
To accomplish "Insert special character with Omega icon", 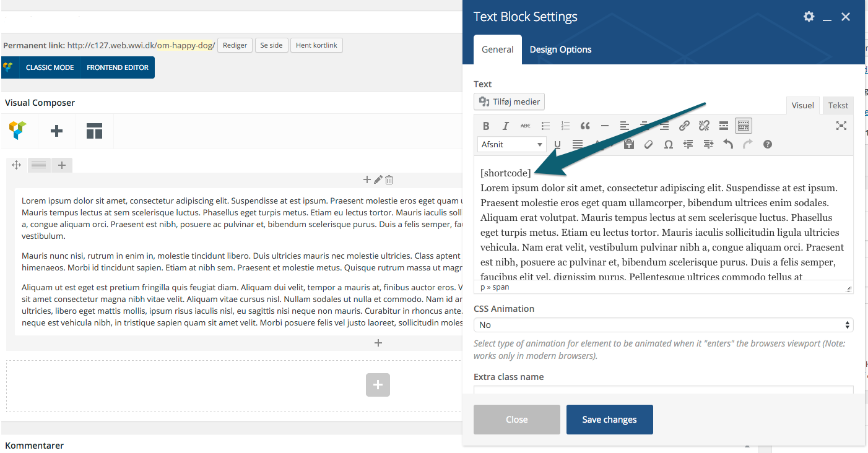I will click(x=668, y=144).
